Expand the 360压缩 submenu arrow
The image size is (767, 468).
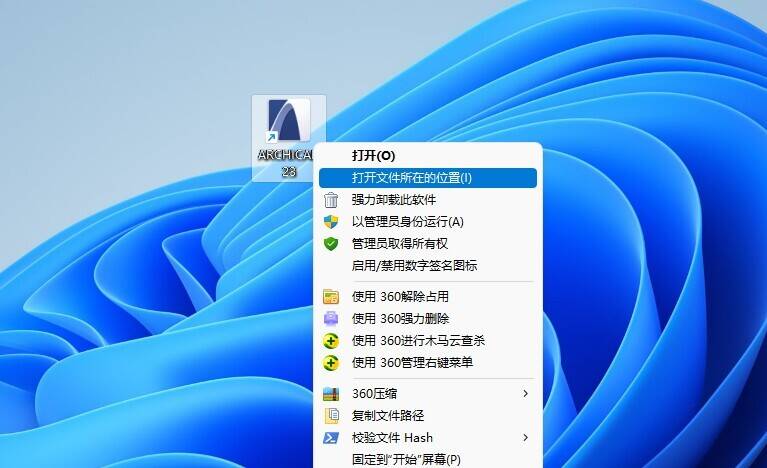point(525,394)
